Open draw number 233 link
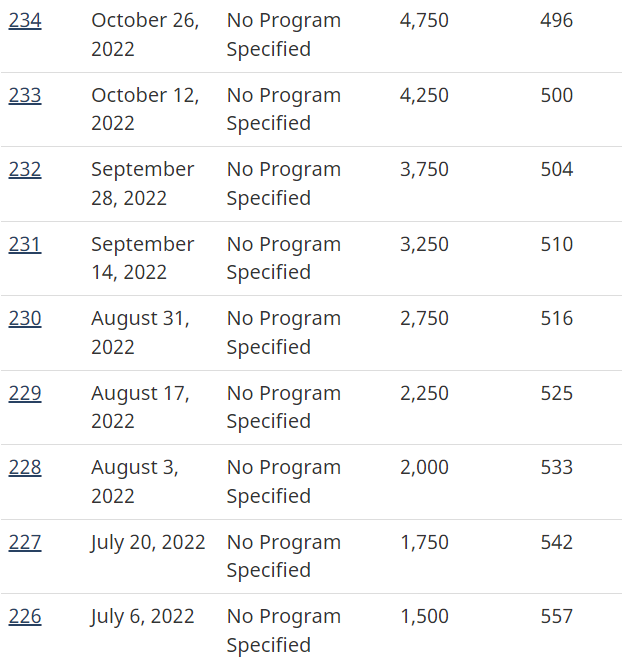 pyautogui.click(x=25, y=96)
